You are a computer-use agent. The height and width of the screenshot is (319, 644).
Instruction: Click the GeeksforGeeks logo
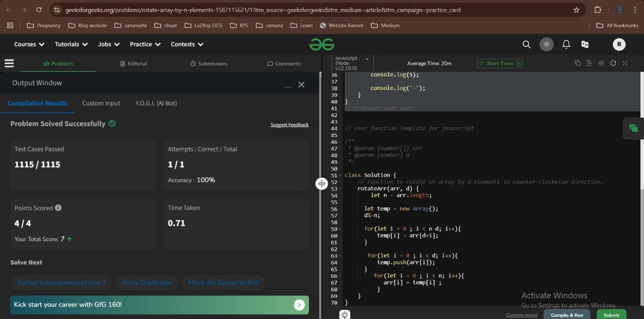click(321, 44)
